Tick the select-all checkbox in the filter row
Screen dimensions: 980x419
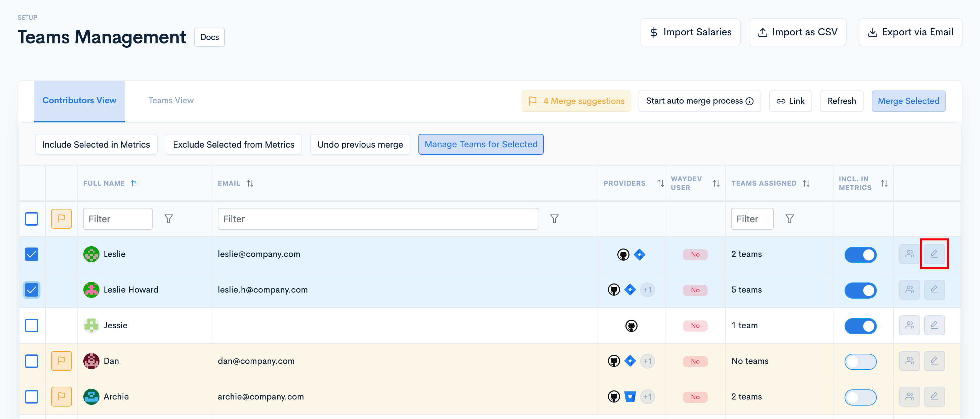pos(32,219)
